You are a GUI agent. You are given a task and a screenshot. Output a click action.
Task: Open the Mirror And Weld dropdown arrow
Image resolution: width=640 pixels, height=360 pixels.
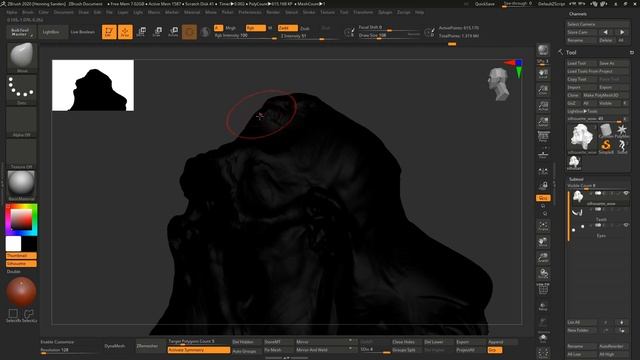(350, 349)
